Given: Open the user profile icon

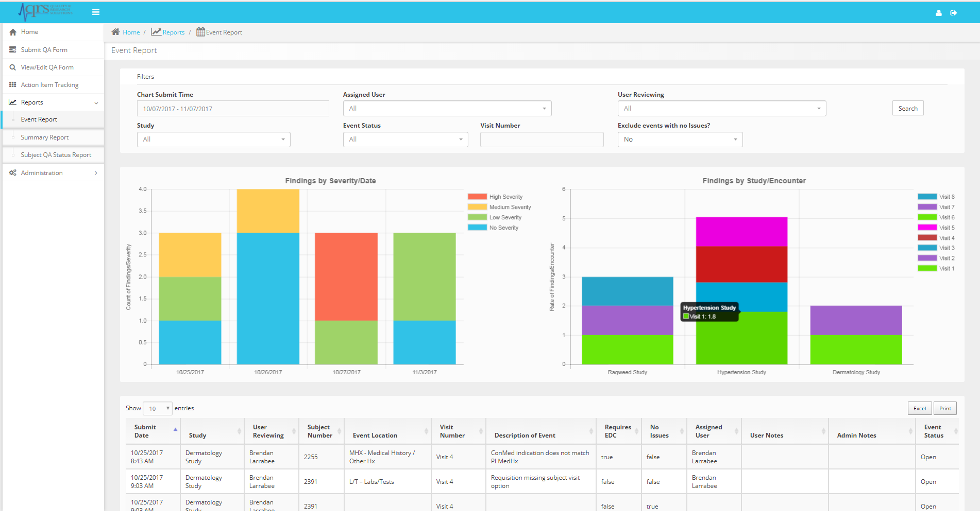Looking at the screenshot, I should [x=938, y=13].
